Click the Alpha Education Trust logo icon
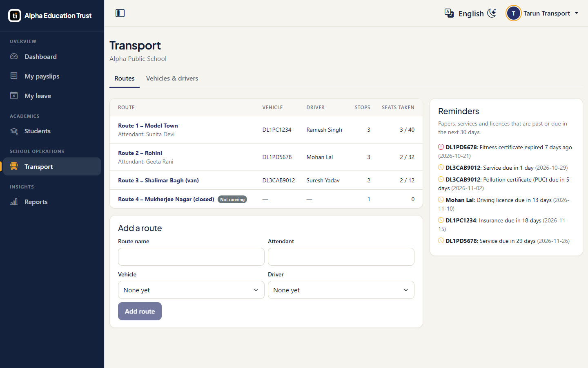 [15, 16]
